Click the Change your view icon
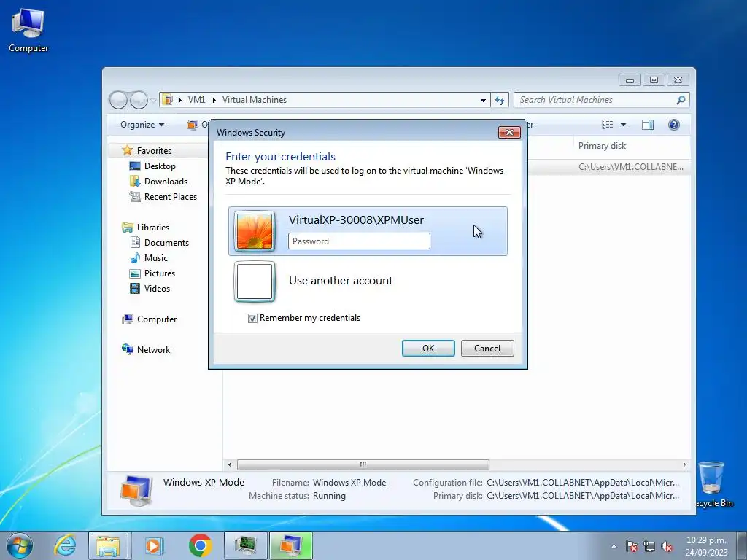 [x=608, y=125]
